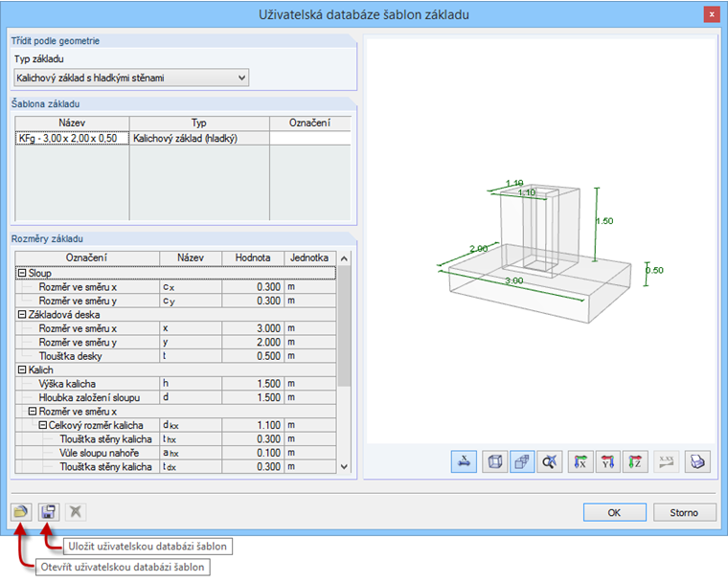This screenshot has width=728, height=582.
Task: Click the 2.00 dimension label in the preview
Action: pos(479,248)
